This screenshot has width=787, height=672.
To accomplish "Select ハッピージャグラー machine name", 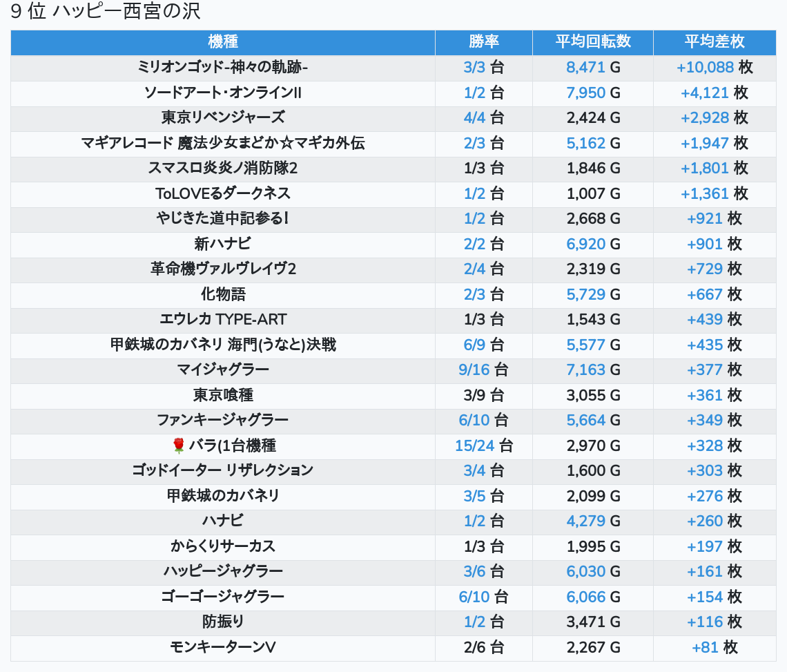I will (223, 572).
